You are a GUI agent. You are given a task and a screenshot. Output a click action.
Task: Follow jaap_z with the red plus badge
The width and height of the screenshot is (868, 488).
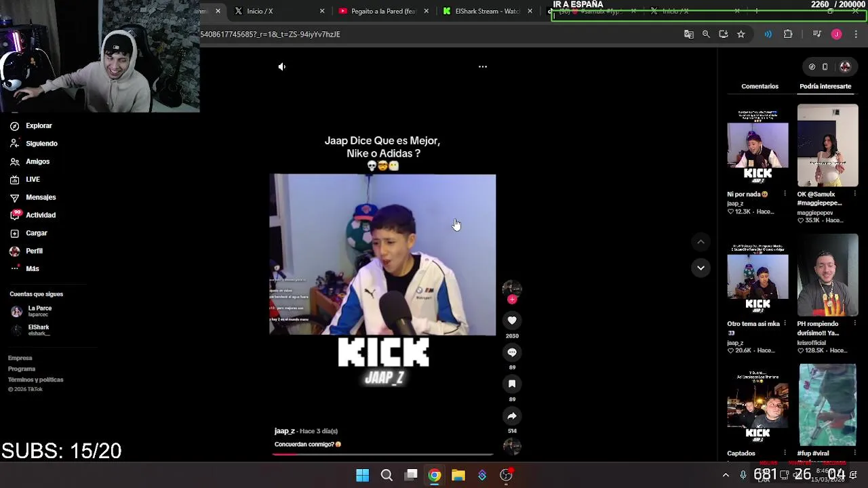tap(512, 300)
